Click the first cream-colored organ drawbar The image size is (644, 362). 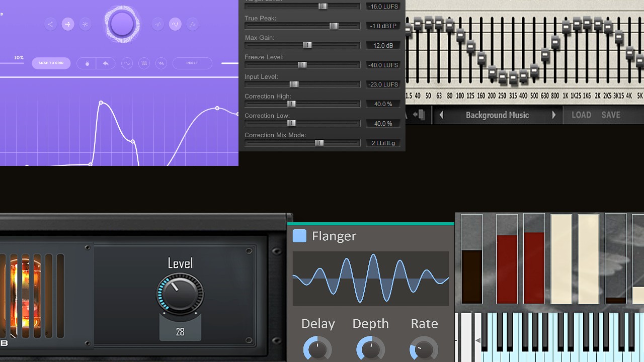pos(561,259)
